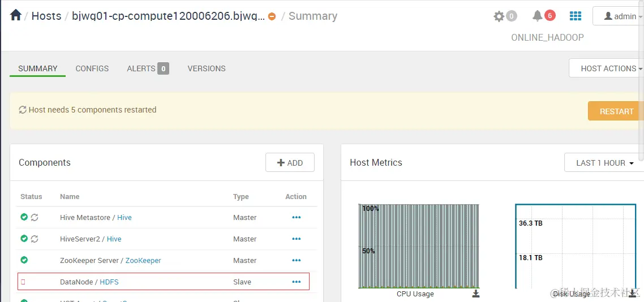This screenshot has width=644, height=302.
Task: Open the CPU Usage chart
Action: (419, 246)
